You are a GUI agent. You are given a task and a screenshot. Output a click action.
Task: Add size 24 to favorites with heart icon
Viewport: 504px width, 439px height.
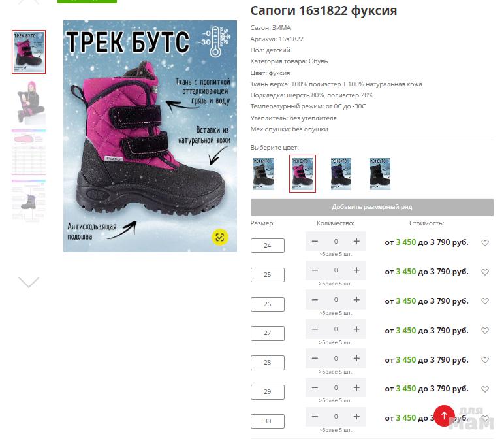(484, 243)
